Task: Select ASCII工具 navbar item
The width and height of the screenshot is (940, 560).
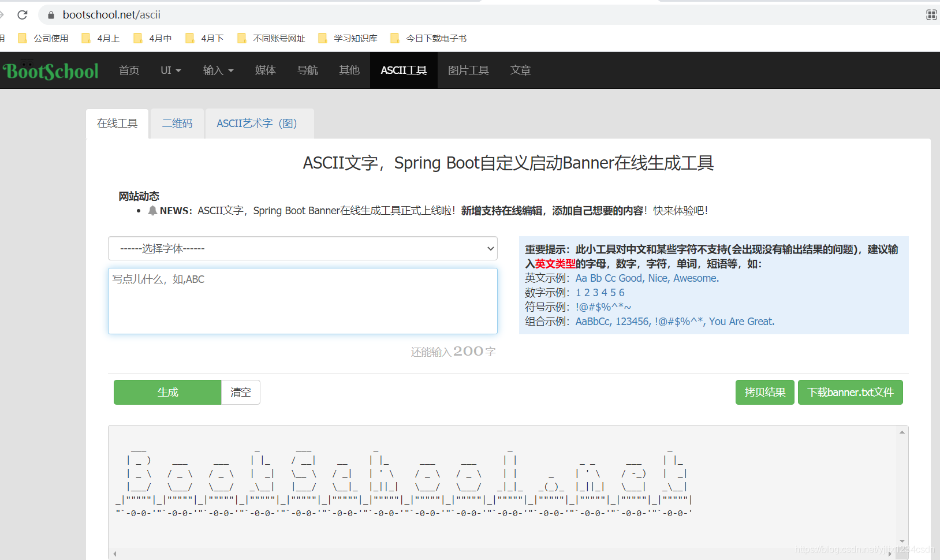Action: pos(404,70)
